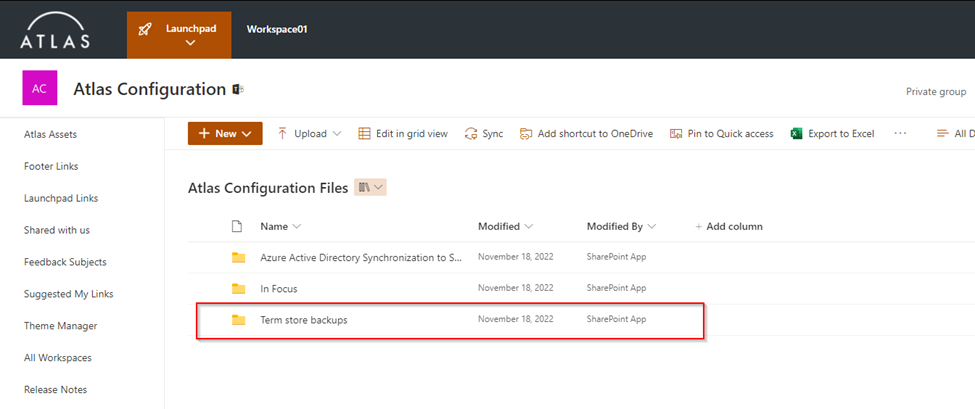The image size is (975, 409).
Task: Expand the Upload dropdown menu
Action: click(336, 134)
